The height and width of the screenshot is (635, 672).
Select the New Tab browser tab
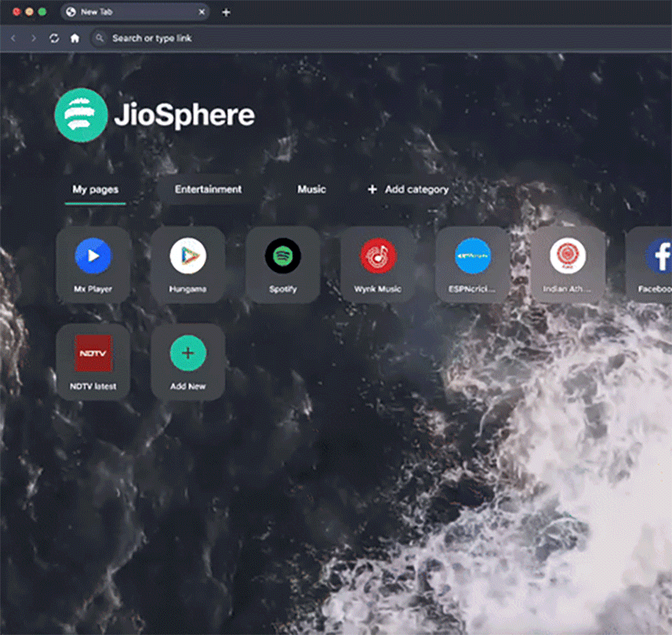coord(135,12)
